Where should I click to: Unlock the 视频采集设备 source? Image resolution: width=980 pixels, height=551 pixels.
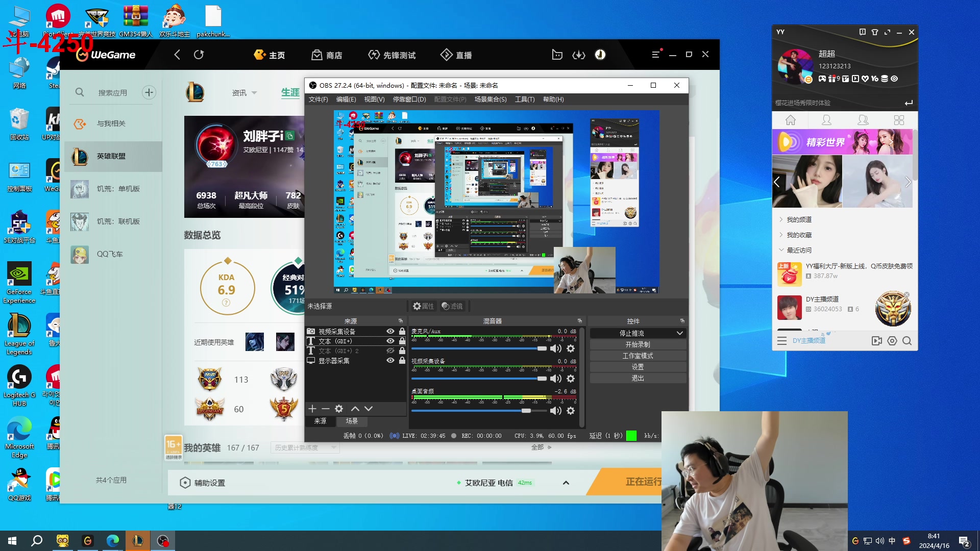click(x=402, y=331)
